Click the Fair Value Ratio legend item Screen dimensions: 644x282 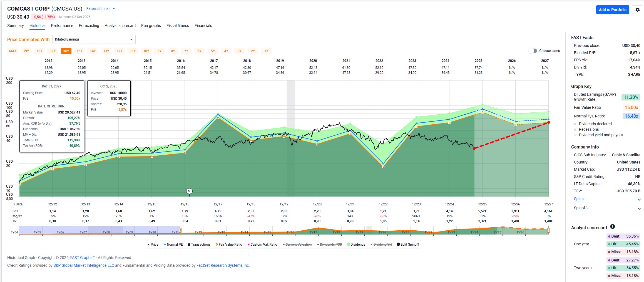[x=229, y=245]
